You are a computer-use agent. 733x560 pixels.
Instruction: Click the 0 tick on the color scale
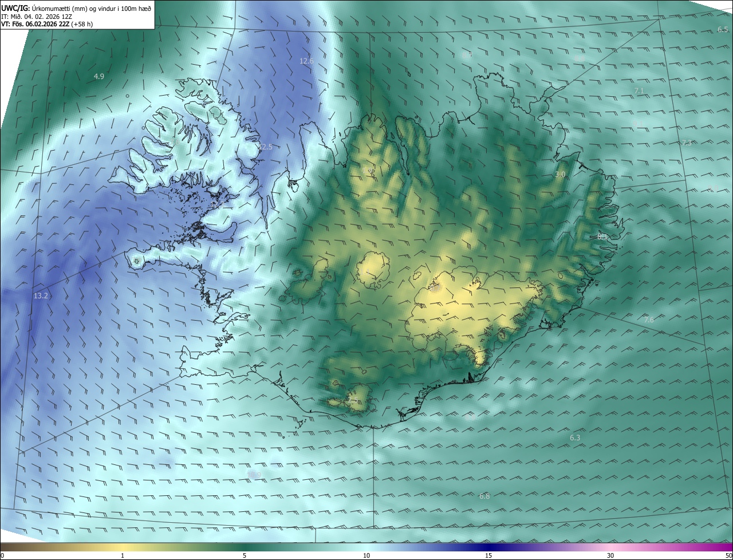[x=2, y=555]
